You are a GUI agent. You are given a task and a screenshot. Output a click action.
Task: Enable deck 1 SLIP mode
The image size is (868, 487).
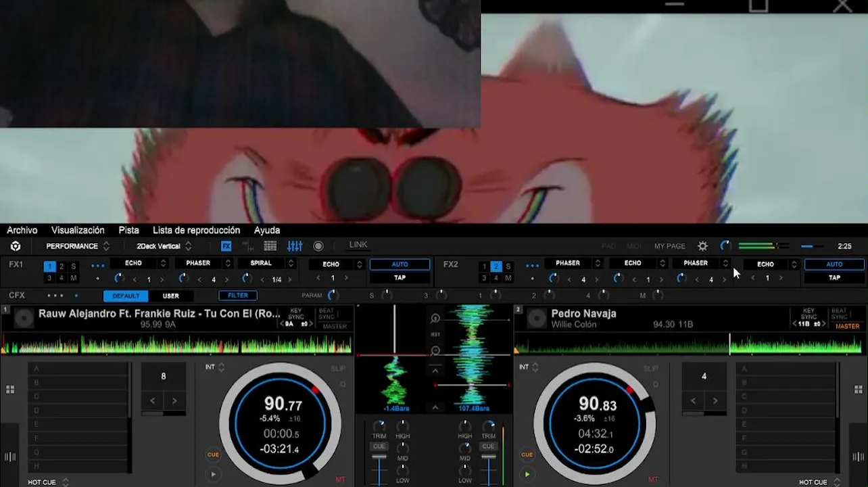tap(338, 369)
